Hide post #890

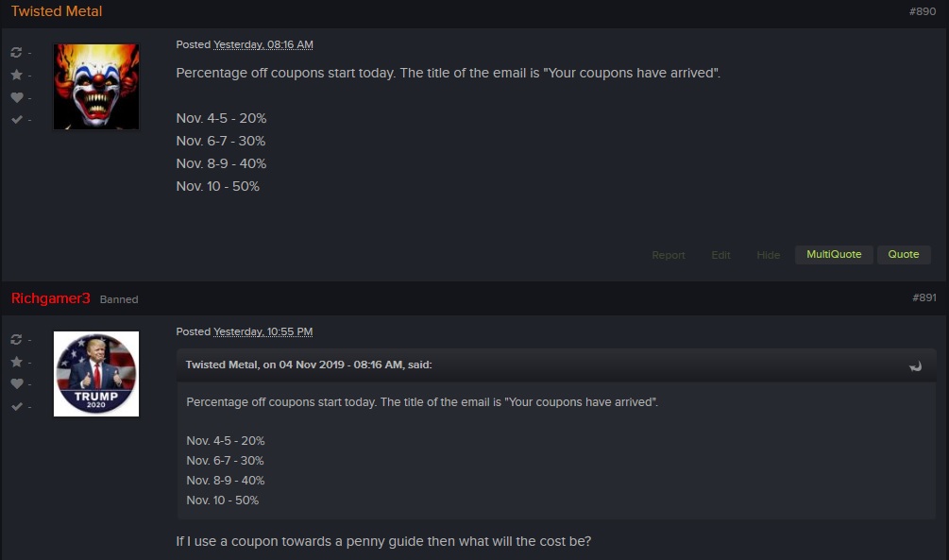coord(768,255)
